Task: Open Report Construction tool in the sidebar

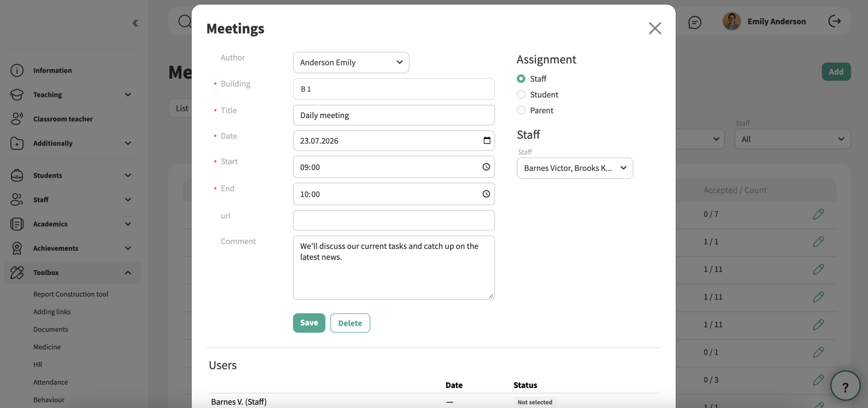Action: pos(71,294)
